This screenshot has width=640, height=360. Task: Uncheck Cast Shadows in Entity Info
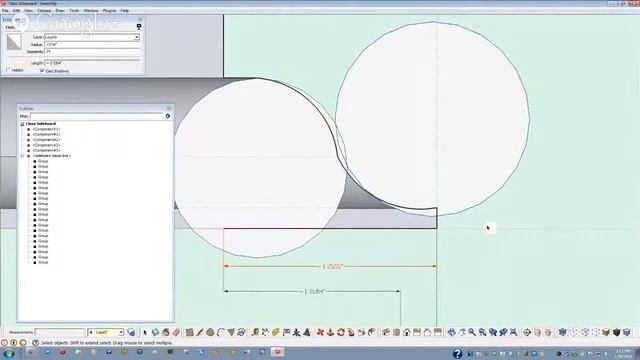(42, 70)
